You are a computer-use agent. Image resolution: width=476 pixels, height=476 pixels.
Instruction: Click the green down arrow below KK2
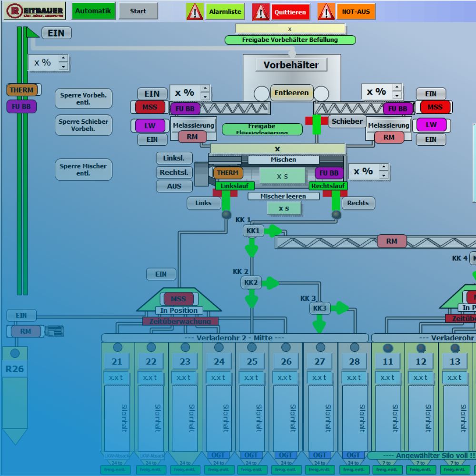pos(251,301)
